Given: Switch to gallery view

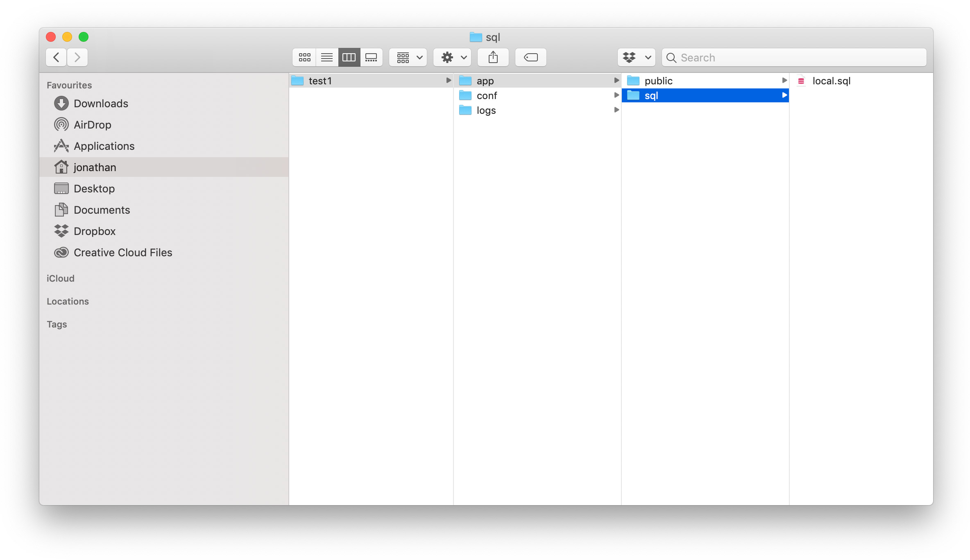Looking at the screenshot, I should tap(371, 57).
